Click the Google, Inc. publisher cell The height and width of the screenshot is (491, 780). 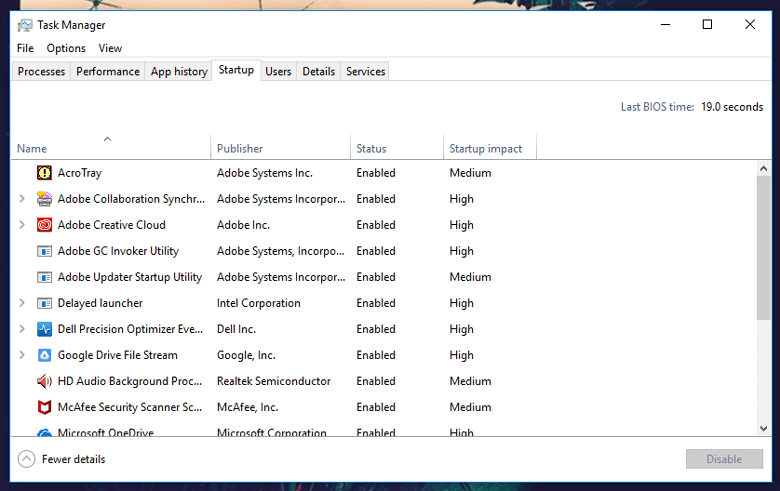click(246, 355)
